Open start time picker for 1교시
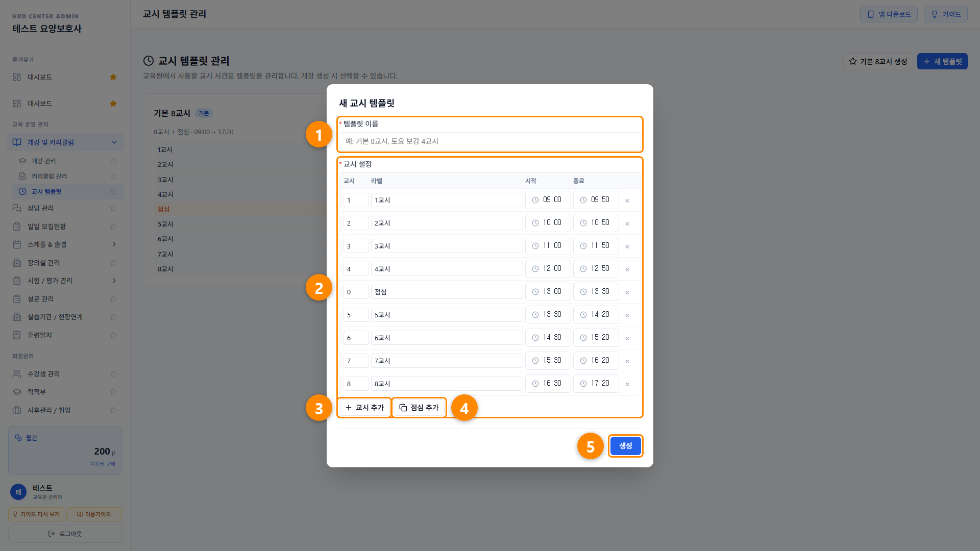 548,200
